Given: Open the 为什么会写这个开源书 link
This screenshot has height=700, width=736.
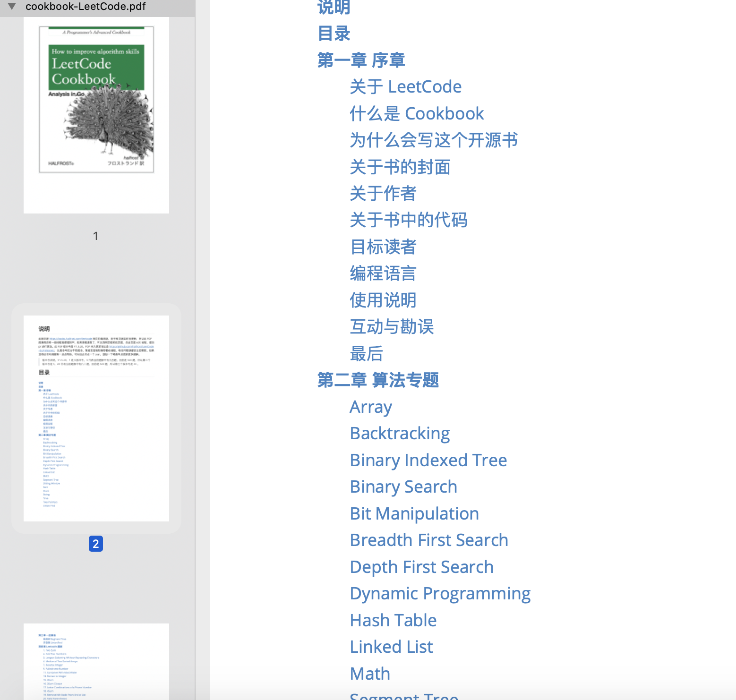Looking at the screenshot, I should point(434,140).
